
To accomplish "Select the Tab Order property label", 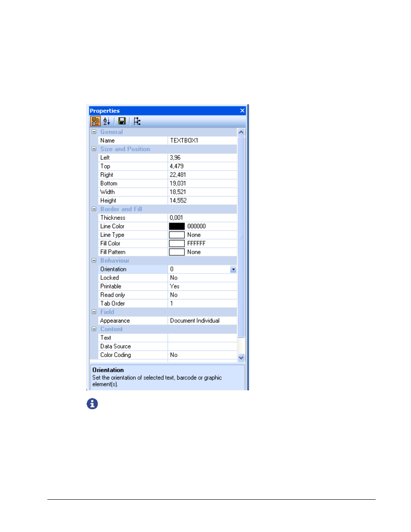I will 112,304.
